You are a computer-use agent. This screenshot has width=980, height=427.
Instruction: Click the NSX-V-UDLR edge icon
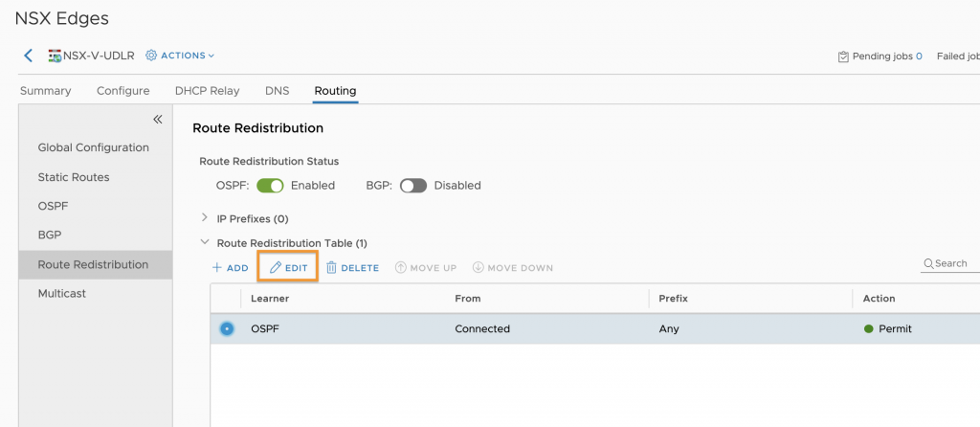(55, 56)
